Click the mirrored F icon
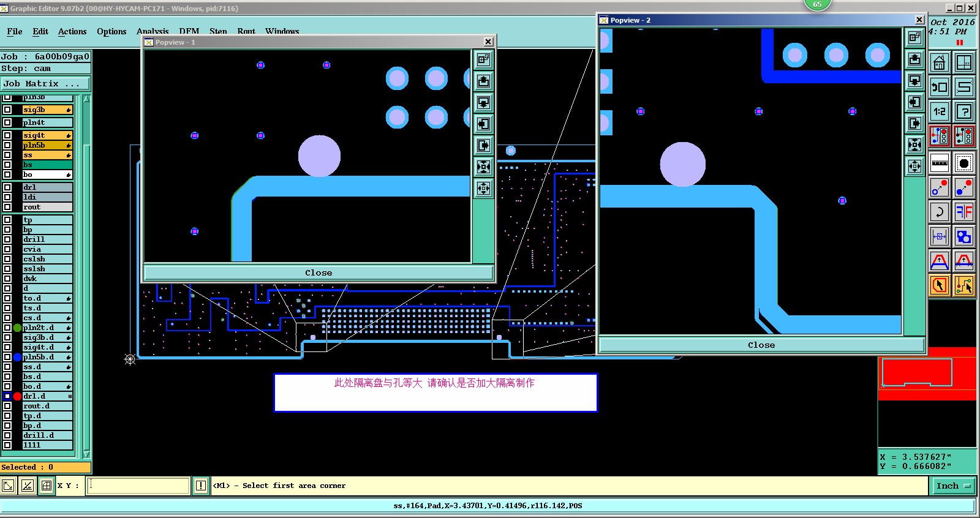The height and width of the screenshot is (518, 980). coord(964,212)
